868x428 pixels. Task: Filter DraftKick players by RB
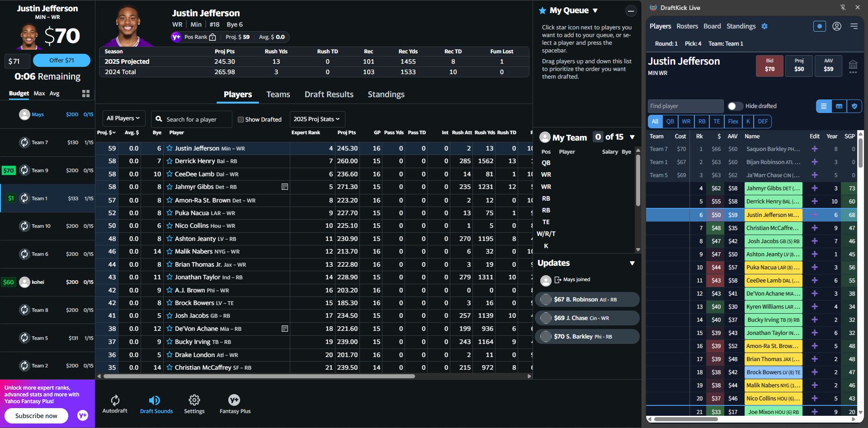(702, 122)
